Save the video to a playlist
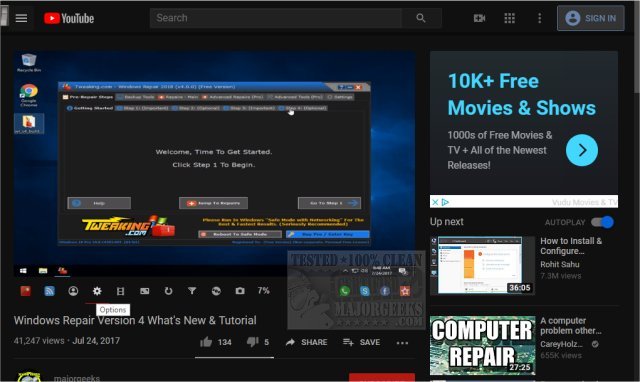640x382 pixels. pyautogui.click(x=361, y=342)
